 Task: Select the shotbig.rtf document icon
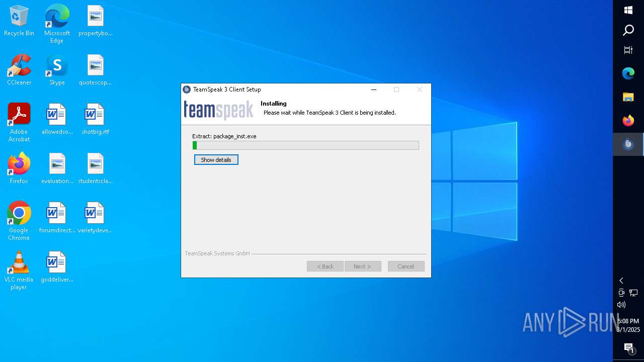(95, 120)
